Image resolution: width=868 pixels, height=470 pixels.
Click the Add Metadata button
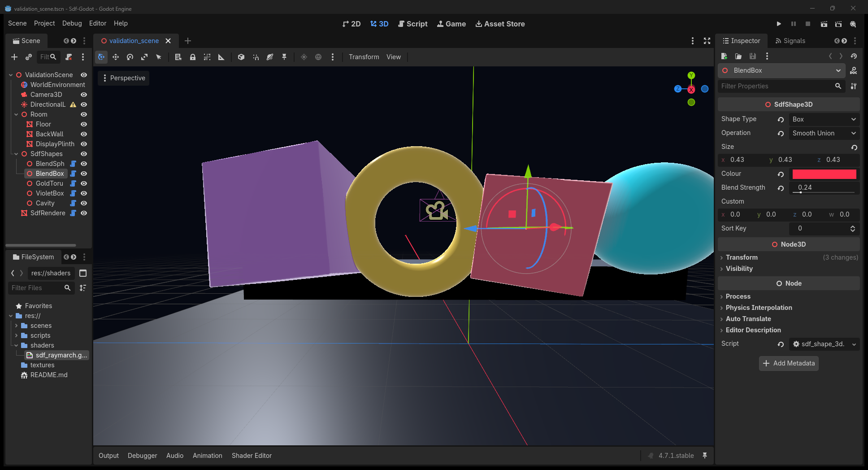(x=789, y=363)
